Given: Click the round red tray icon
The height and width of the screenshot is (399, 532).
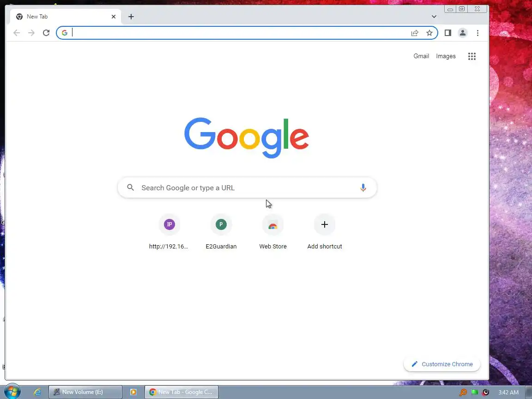Looking at the screenshot, I should 485,392.
